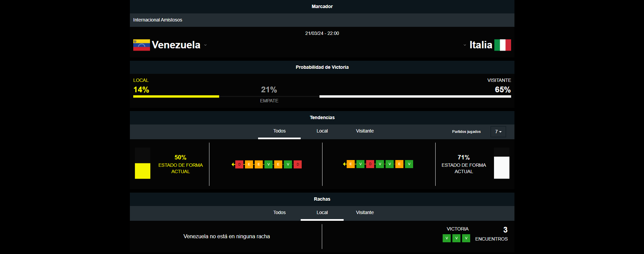This screenshot has width=644, height=254.
Task: Select the red D square in Italia's form
Action: tap(370, 164)
